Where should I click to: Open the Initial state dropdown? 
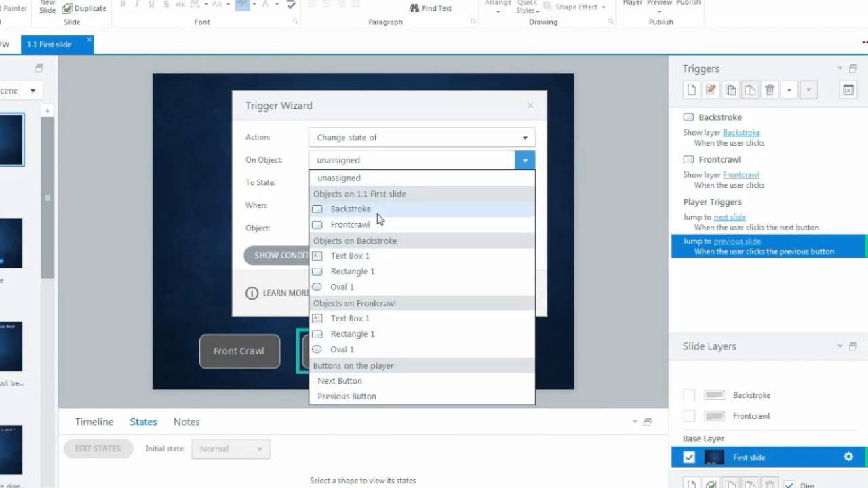tap(231, 449)
